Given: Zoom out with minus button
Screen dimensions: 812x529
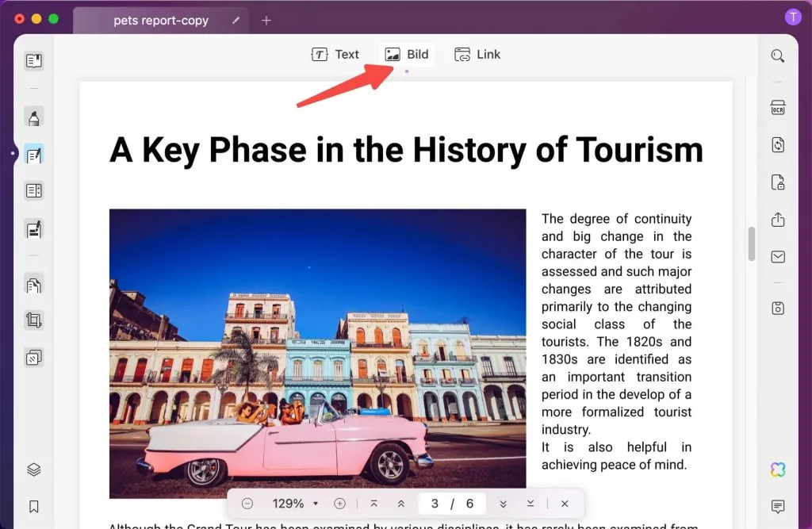Looking at the screenshot, I should [x=247, y=504].
